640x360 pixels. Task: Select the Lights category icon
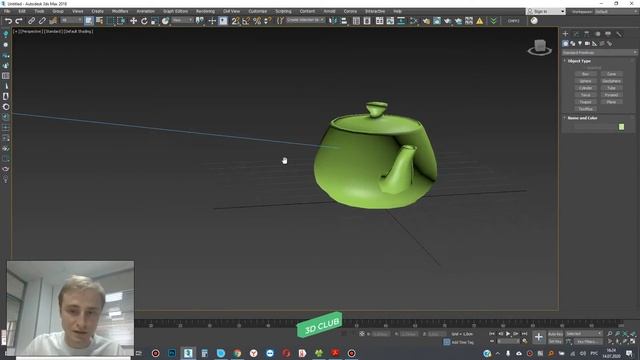coord(580,43)
